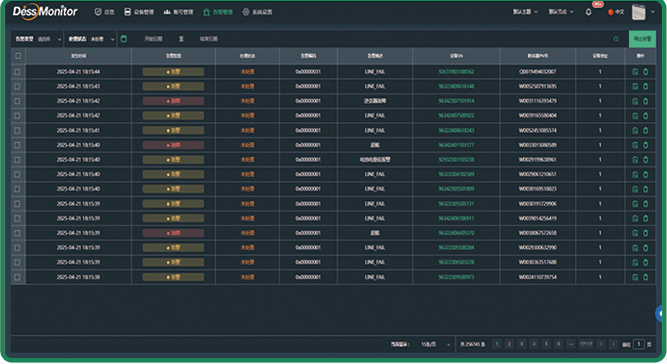This screenshot has width=667, height=364.
Task: Click the DessMonitor logo
Action: (x=45, y=11)
